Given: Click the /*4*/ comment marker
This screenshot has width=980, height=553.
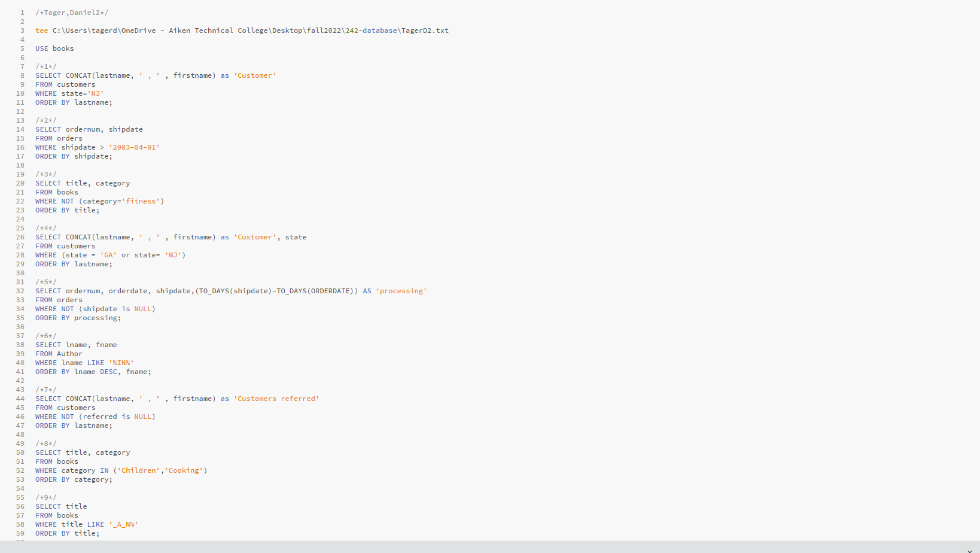Looking at the screenshot, I should (46, 228).
